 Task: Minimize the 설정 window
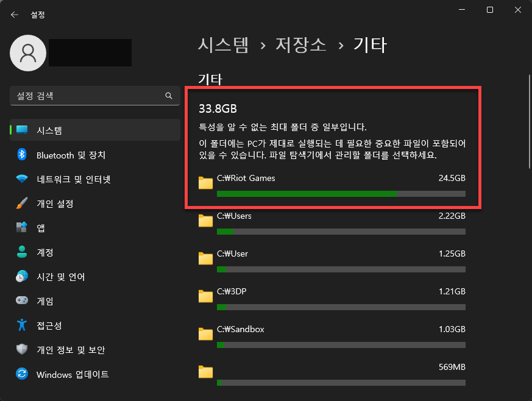click(x=462, y=10)
